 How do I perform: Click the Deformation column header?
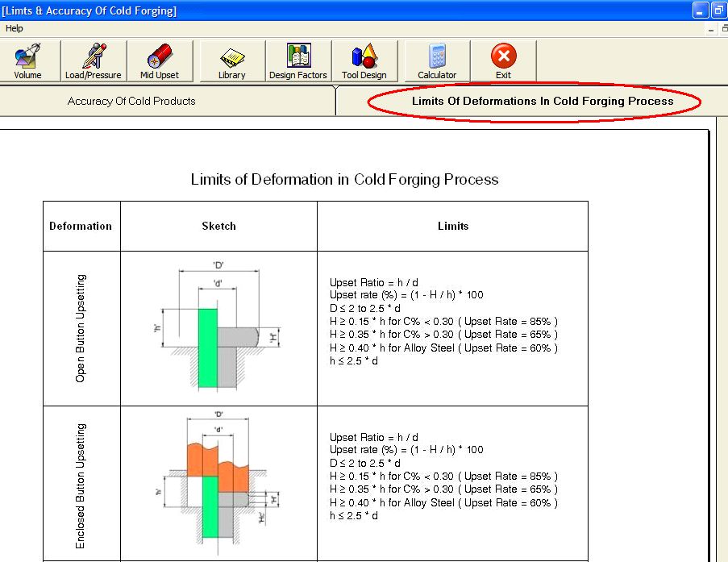pos(81,226)
